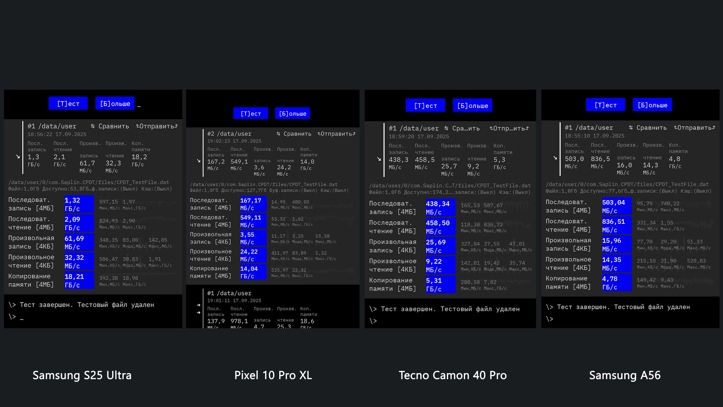Select the 14,35 МБ/с value in A56 panel
The width and height of the screenshot is (723, 407).
(x=617, y=264)
